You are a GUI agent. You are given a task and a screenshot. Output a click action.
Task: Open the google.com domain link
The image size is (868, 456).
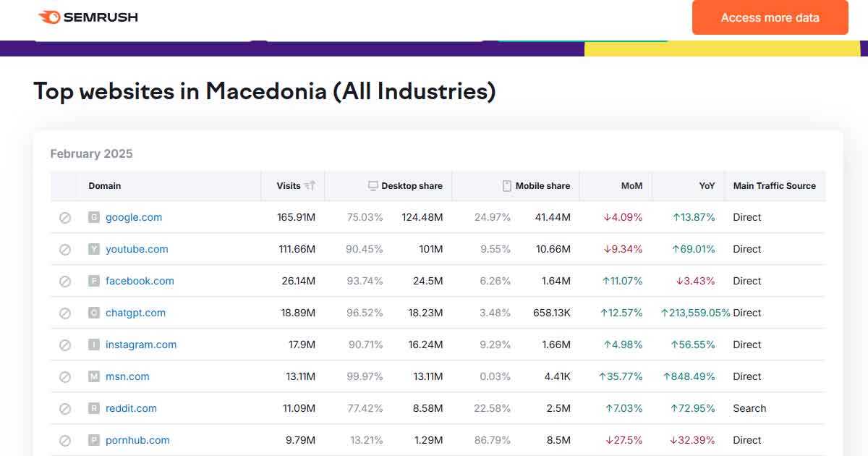point(134,217)
